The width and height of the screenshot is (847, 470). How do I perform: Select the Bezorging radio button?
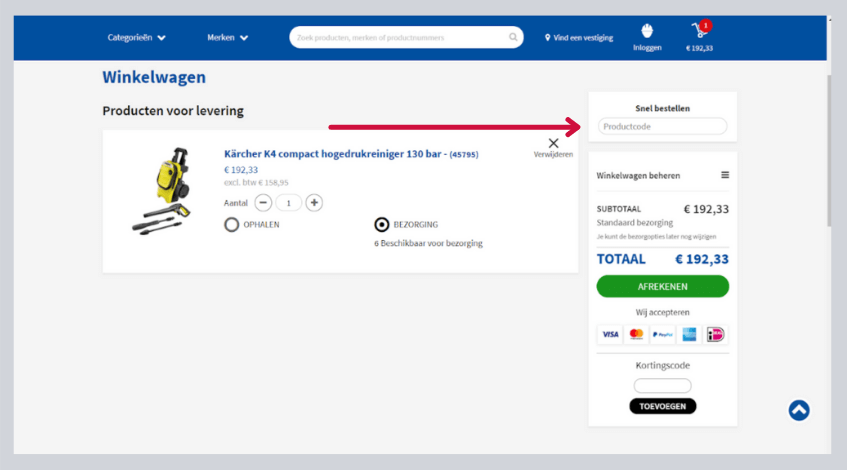tap(381, 224)
